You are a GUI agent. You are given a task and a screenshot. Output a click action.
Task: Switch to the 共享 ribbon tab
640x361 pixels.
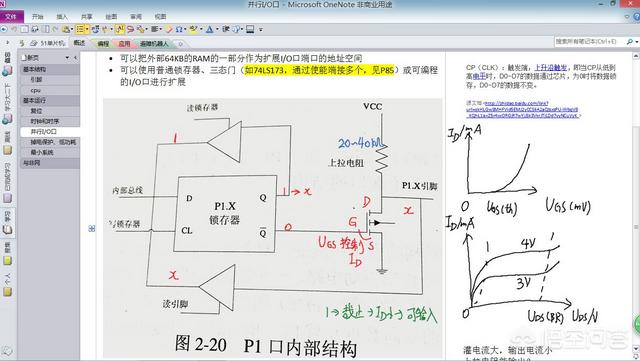87,17
